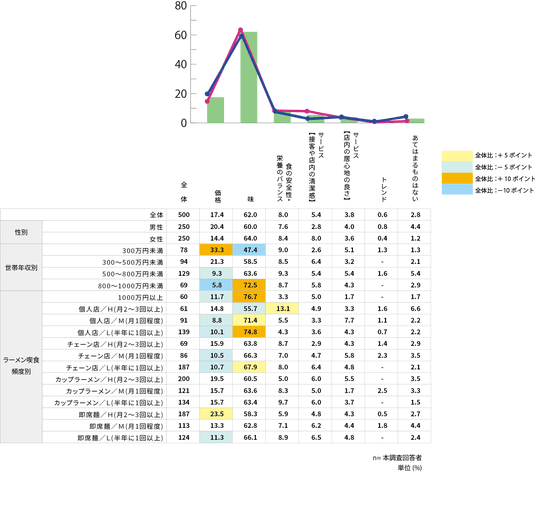Click the 40 label on the chart axis
This screenshot has width=536, height=506.
pyautogui.click(x=180, y=64)
